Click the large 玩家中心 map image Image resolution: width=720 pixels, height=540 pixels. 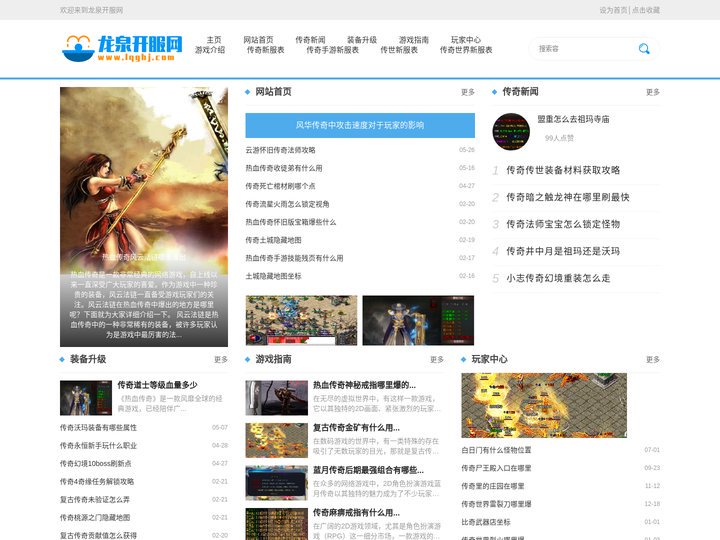544,405
